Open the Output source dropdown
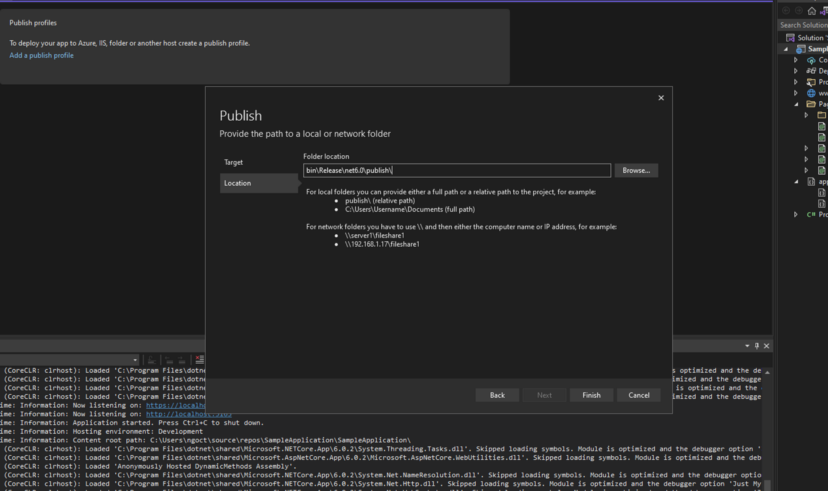 click(x=135, y=360)
